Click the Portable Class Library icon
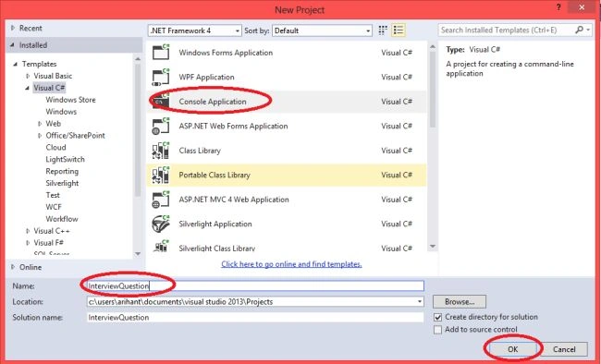The width and height of the screenshot is (601, 364). point(161,176)
